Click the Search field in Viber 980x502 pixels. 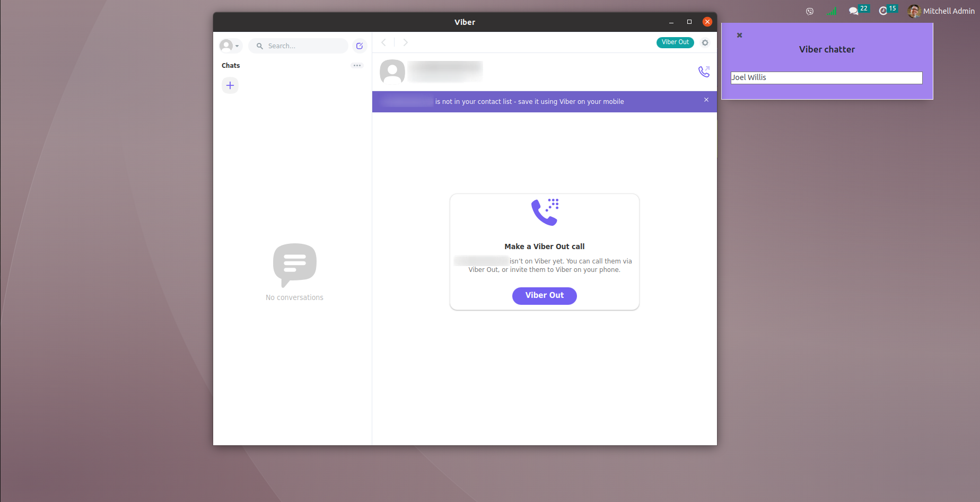pos(298,46)
